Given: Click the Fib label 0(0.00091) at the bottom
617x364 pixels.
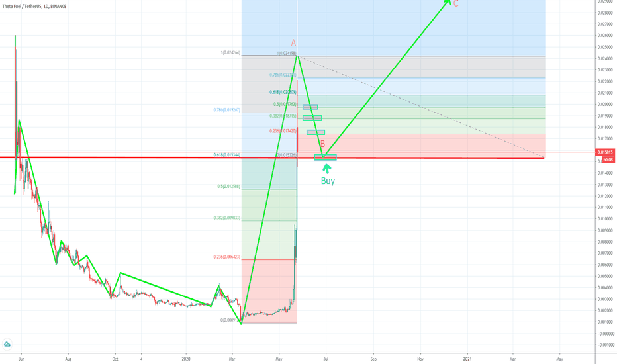Looking at the screenshot, I should tap(230, 320).
